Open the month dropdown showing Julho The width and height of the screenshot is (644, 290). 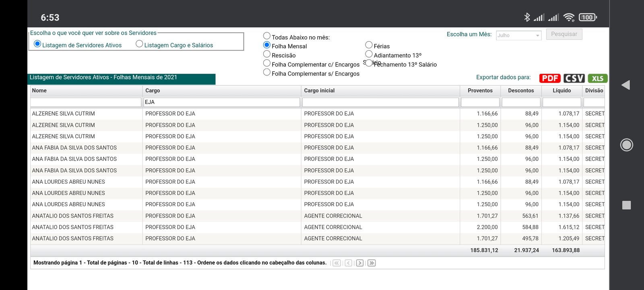coord(518,35)
